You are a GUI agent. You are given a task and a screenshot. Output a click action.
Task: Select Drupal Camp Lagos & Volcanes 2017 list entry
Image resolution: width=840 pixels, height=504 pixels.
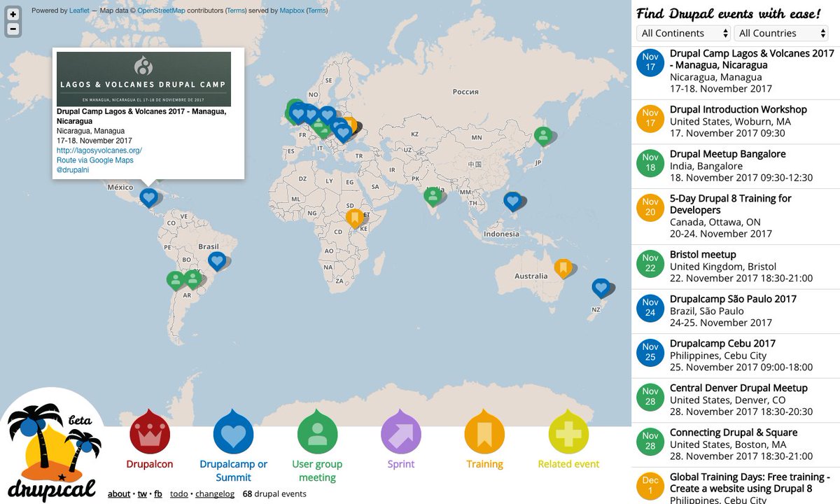(736, 71)
